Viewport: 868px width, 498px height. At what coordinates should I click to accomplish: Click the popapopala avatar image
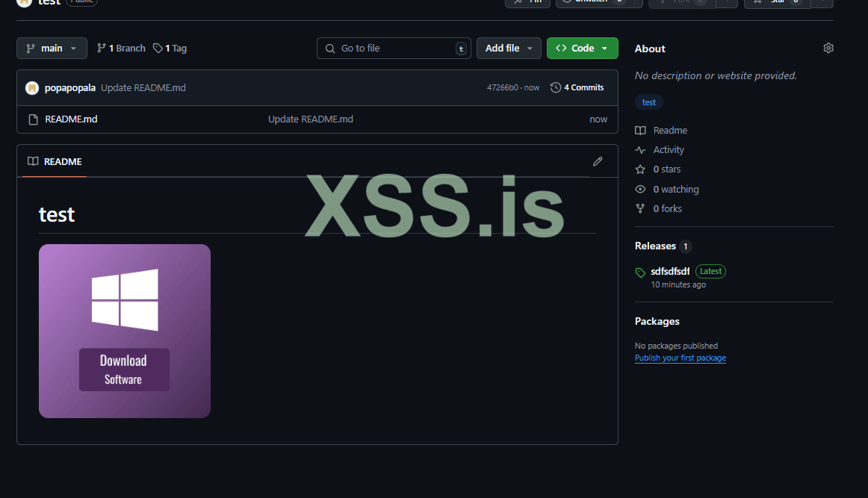[32, 87]
